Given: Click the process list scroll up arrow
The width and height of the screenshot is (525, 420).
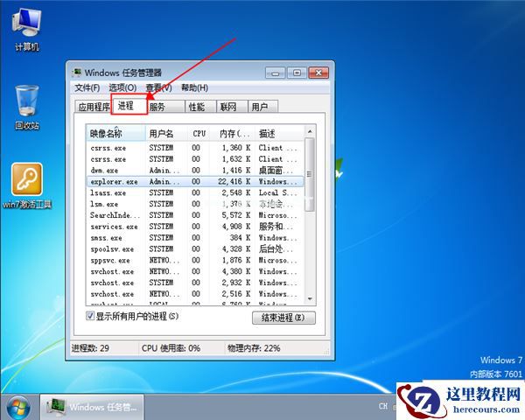Looking at the screenshot, I should tap(310, 131).
